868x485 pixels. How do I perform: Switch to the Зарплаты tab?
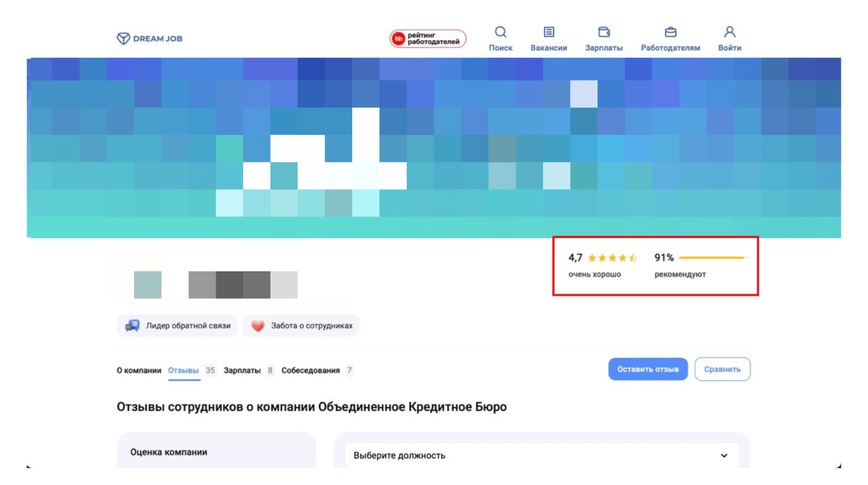click(x=242, y=370)
